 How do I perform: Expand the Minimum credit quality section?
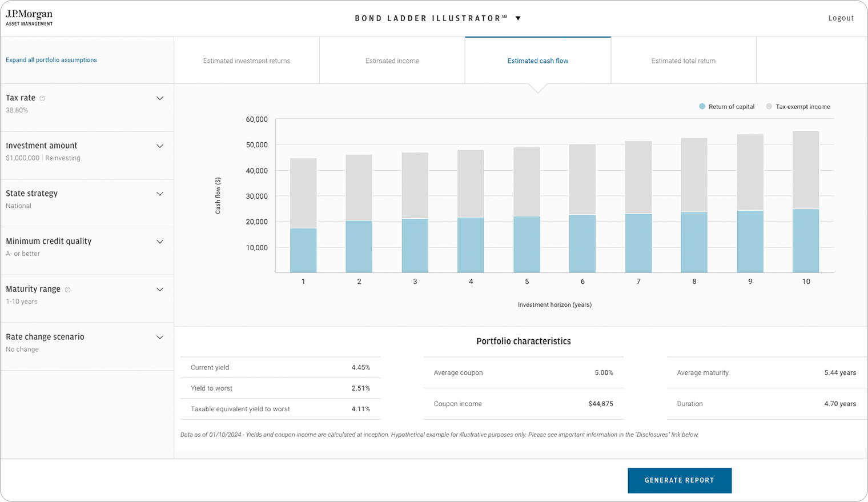tap(160, 242)
